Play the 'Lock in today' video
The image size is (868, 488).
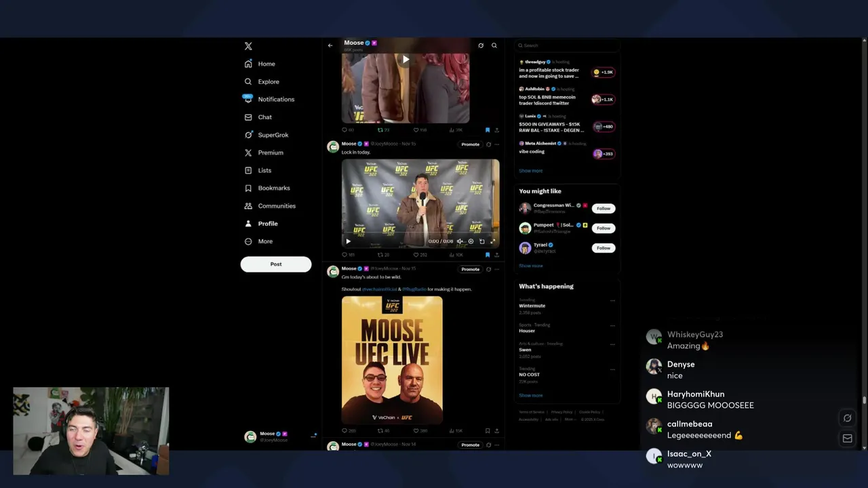pos(349,241)
